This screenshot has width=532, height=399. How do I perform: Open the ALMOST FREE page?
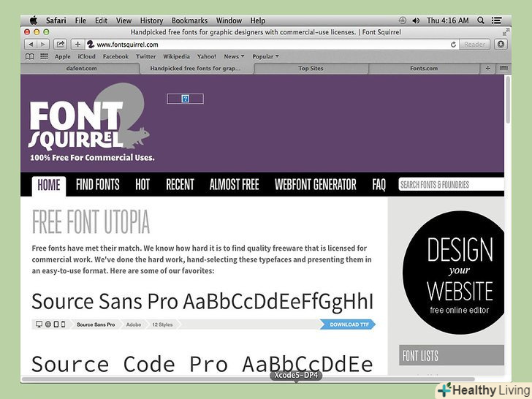click(x=235, y=185)
